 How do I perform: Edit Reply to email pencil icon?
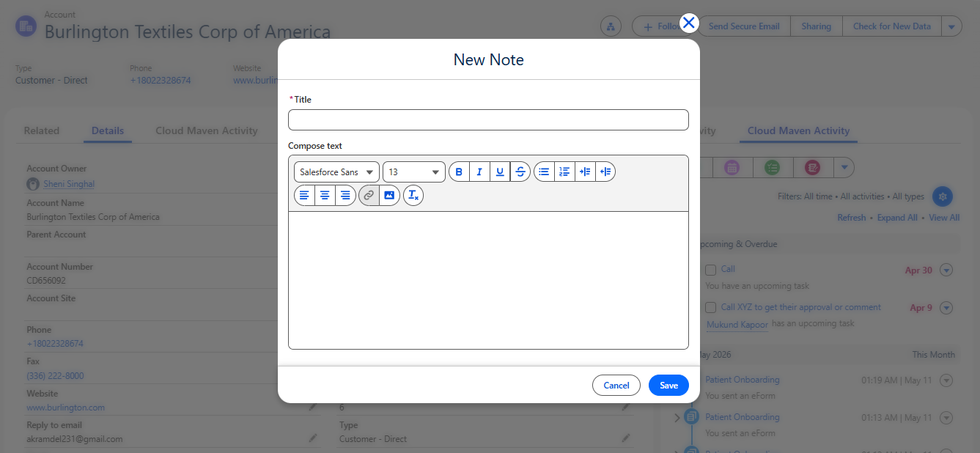[x=313, y=438]
